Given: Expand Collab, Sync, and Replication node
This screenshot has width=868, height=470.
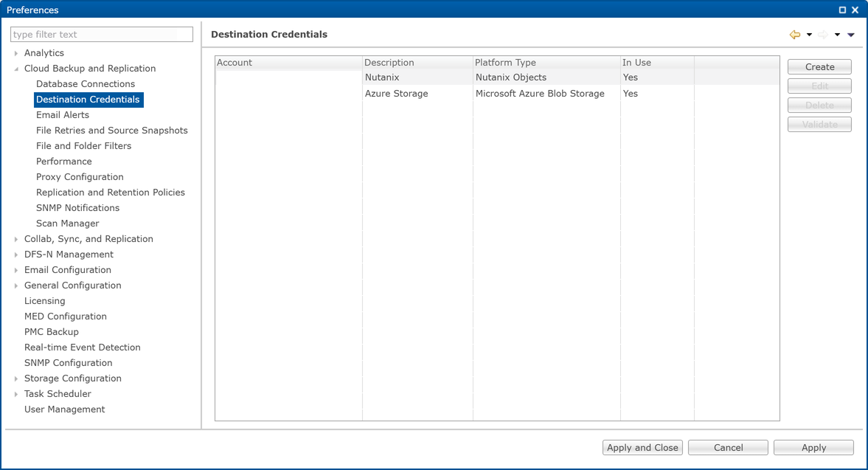Looking at the screenshot, I should pos(16,239).
